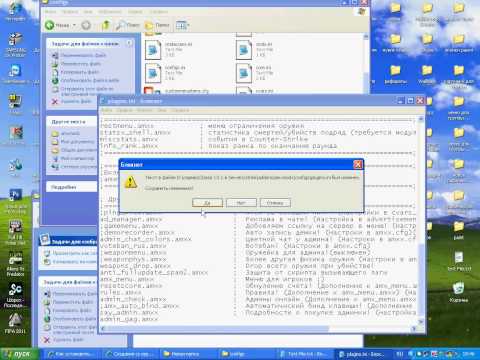Click the Поиск (Search) toolbar button in Explorer
Image resolution: width=480 pixels, height=360 pixels.
click(128, 25)
